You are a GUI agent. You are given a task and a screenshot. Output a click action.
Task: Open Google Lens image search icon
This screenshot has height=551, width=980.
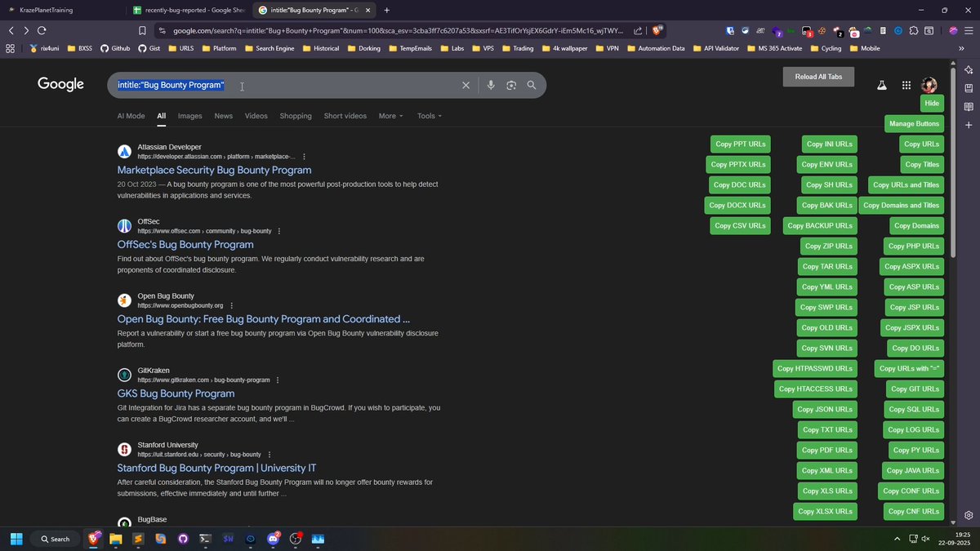511,85
